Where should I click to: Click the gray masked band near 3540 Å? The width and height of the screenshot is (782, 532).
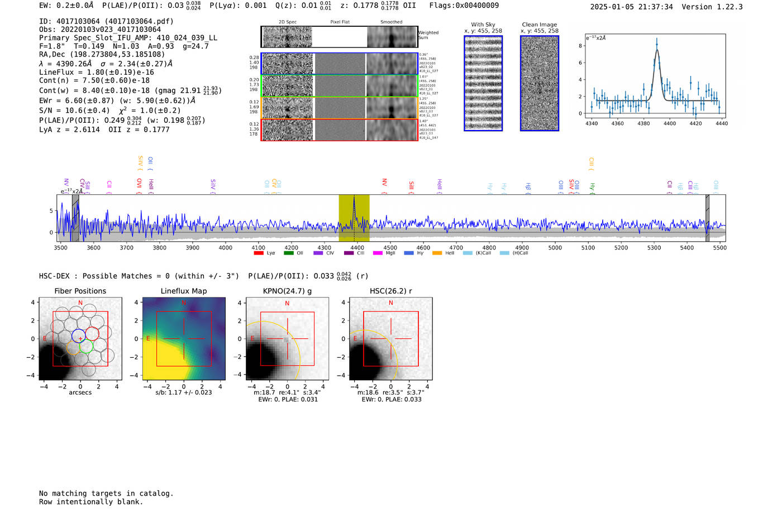pos(75,218)
